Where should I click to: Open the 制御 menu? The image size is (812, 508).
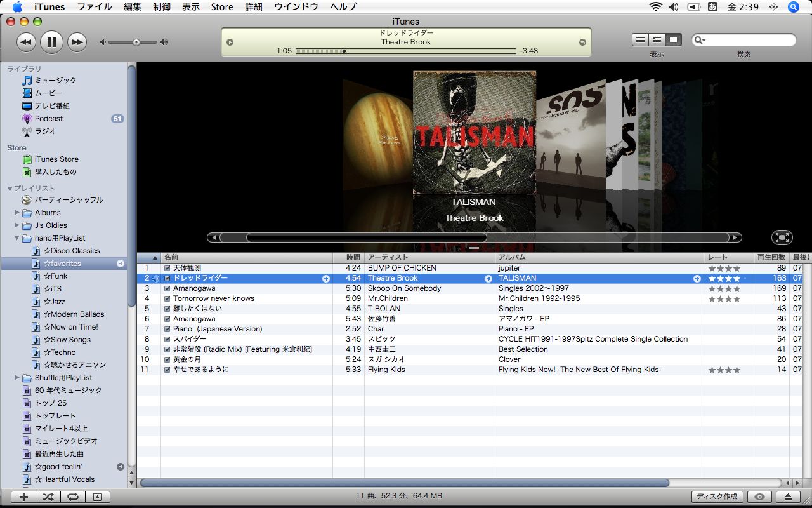pos(162,7)
